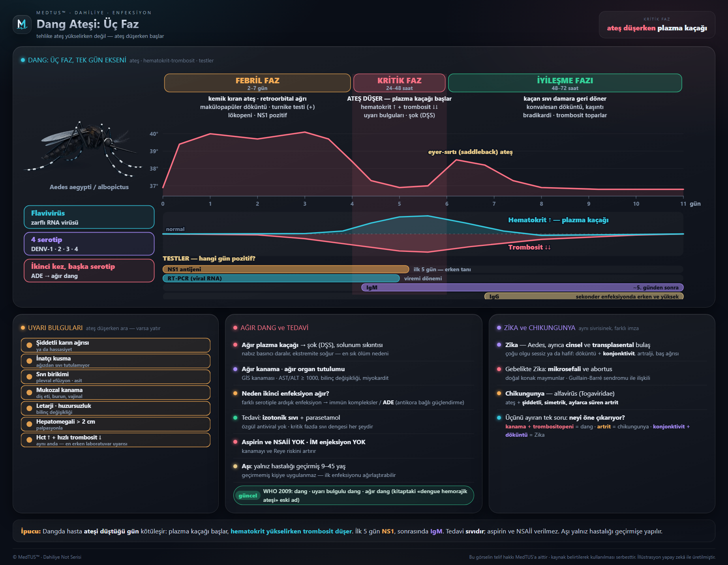Screen dimensions: 728x565
Task: Select the KRİTİK FAZ phase tab
Action: coord(399,83)
